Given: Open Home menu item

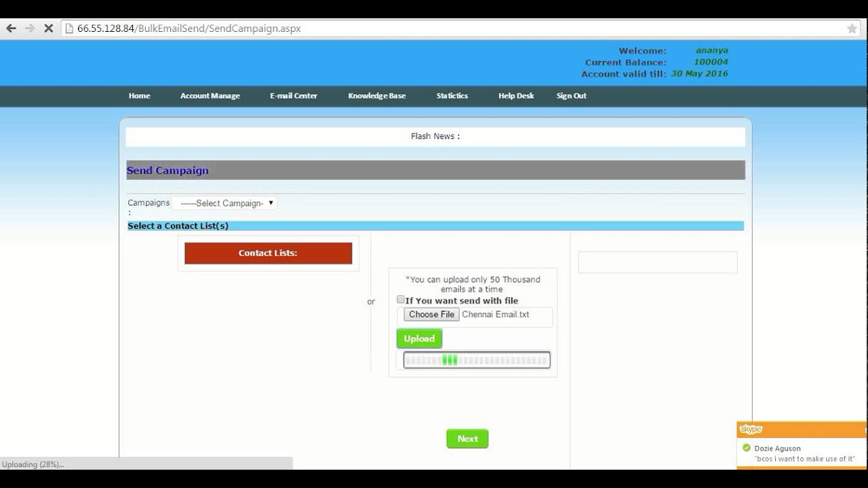Looking at the screenshot, I should 140,96.
